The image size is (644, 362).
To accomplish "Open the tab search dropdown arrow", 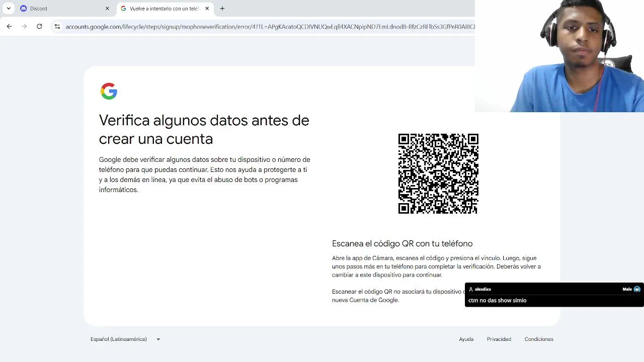I will point(9,9).
